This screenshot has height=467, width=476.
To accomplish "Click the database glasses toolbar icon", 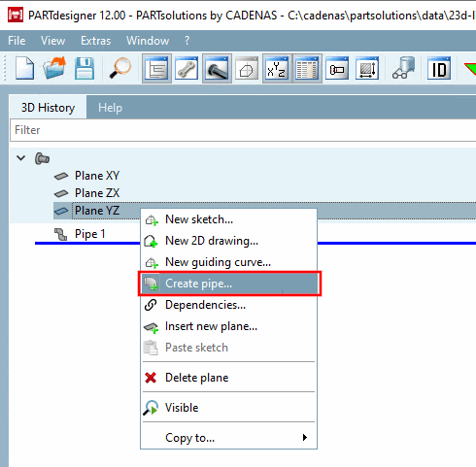I will [403, 68].
